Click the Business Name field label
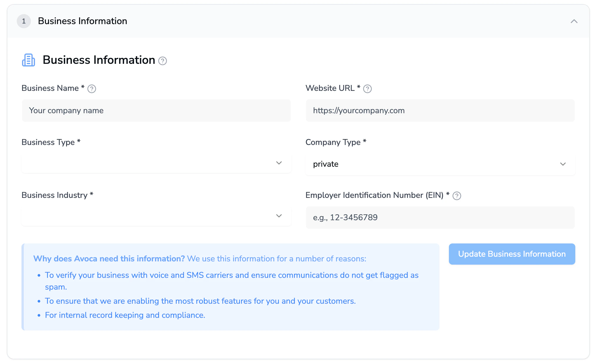595x364 pixels. [x=50, y=88]
